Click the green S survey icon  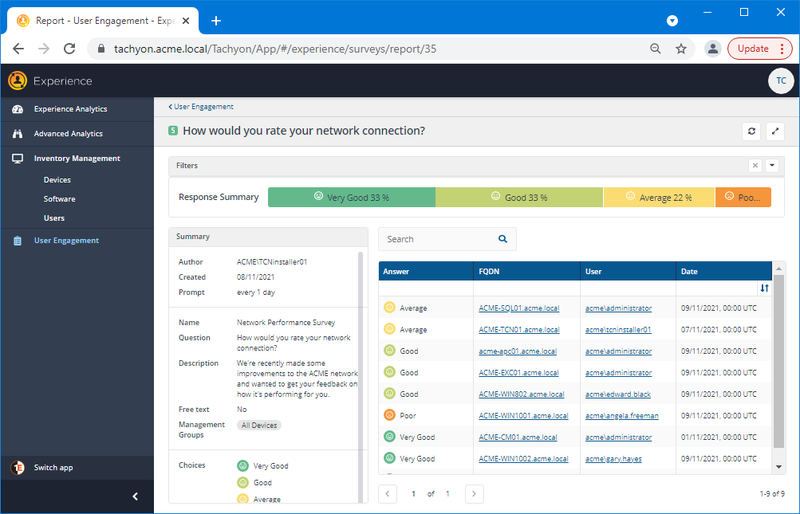[x=173, y=131]
